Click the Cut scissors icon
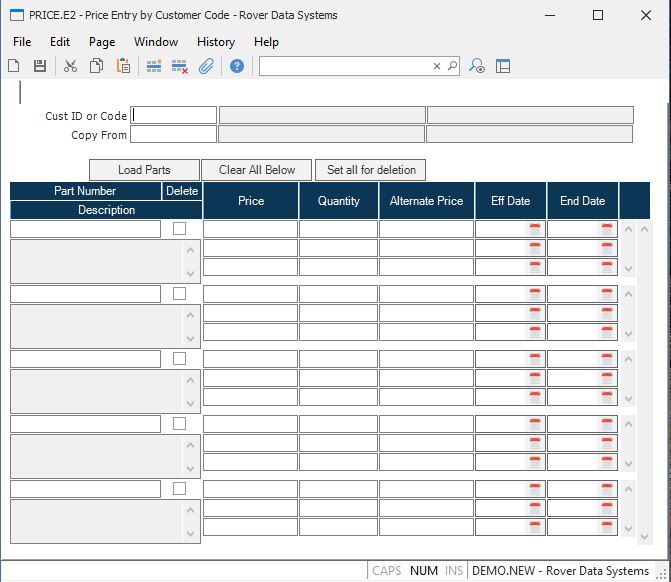This screenshot has width=671, height=582. (x=70, y=66)
